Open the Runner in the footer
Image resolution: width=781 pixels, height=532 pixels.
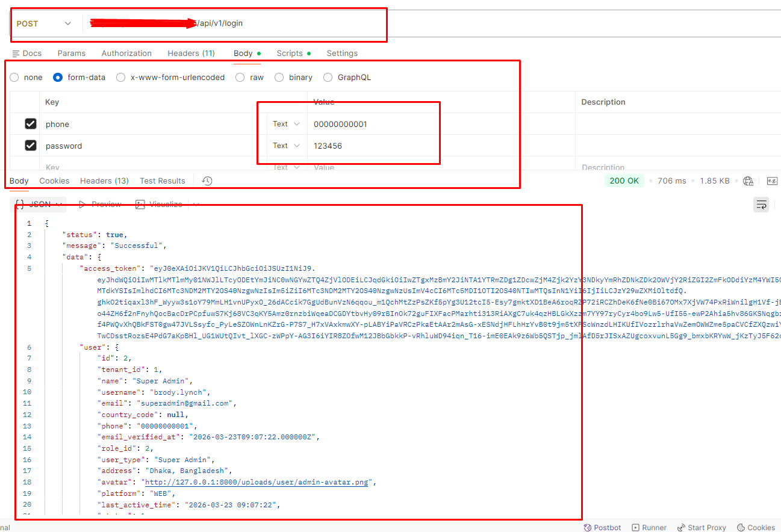[x=649, y=527]
